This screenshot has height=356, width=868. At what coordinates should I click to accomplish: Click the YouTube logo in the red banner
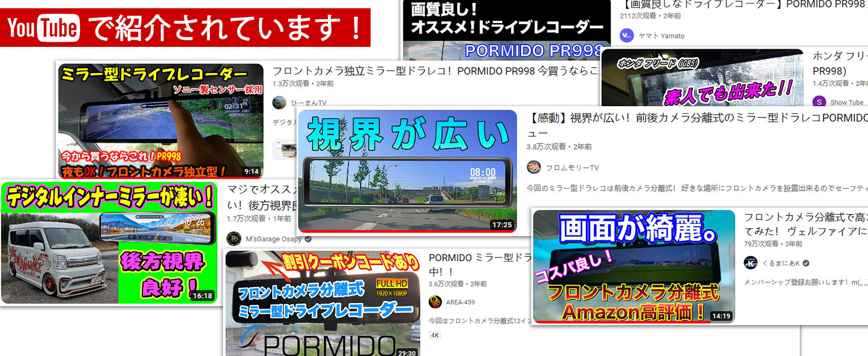click(x=43, y=28)
